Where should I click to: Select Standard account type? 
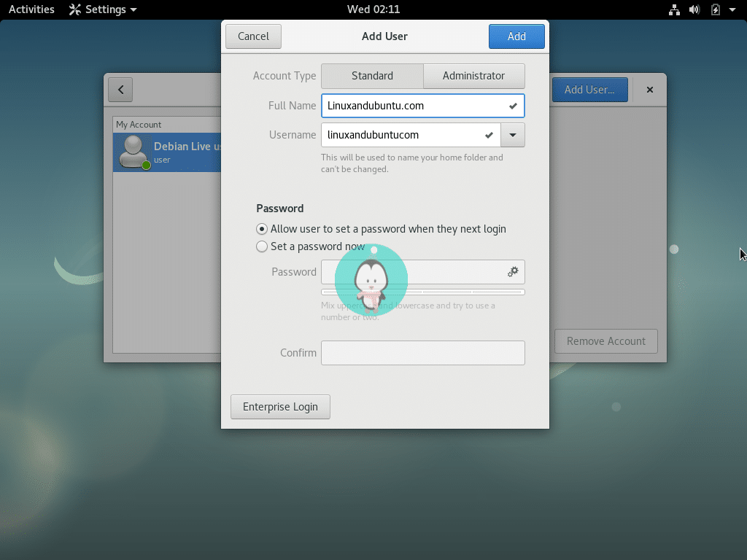pos(372,76)
